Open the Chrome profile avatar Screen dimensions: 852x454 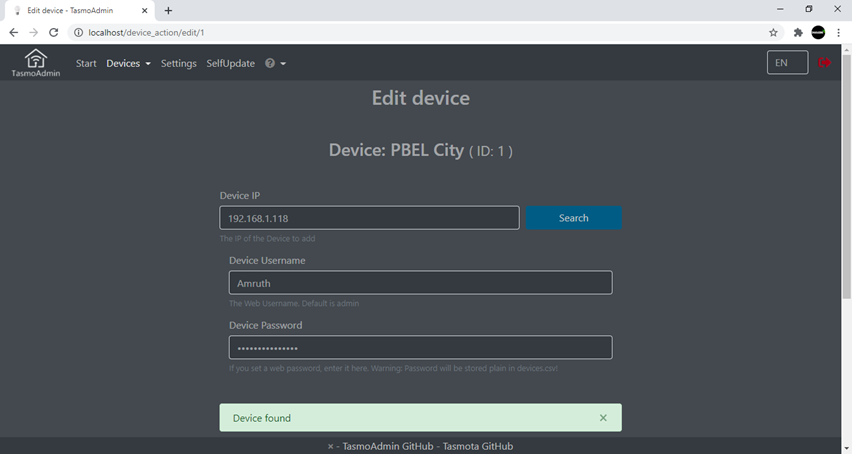click(818, 33)
